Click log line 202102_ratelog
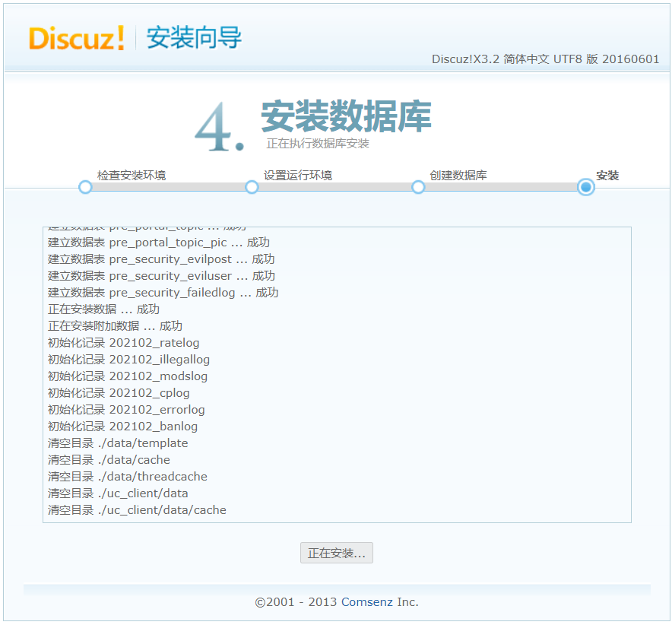 tap(123, 343)
